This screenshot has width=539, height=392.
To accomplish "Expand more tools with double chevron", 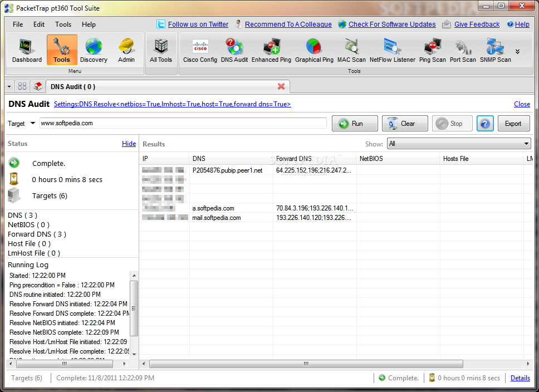I will click(x=517, y=52).
